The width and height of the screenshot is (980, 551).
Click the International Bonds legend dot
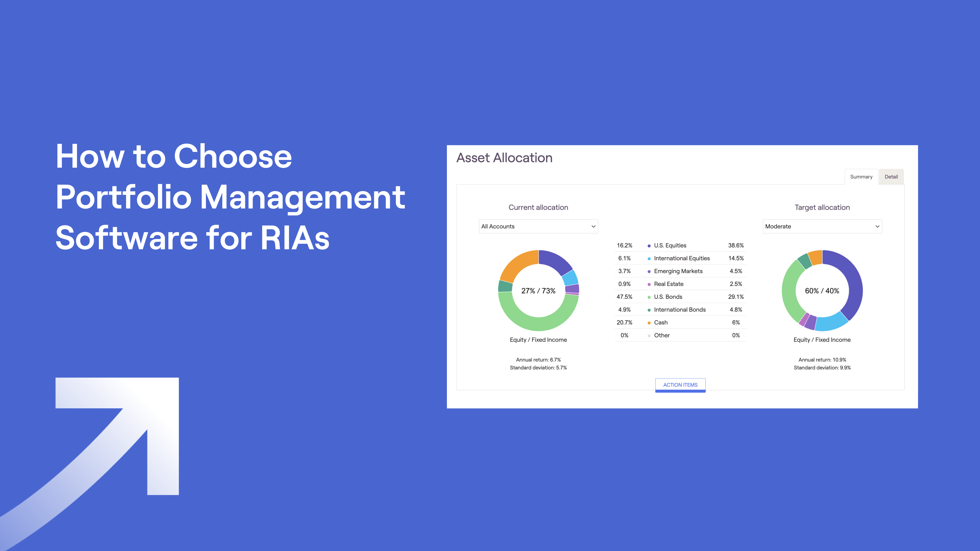coord(649,310)
